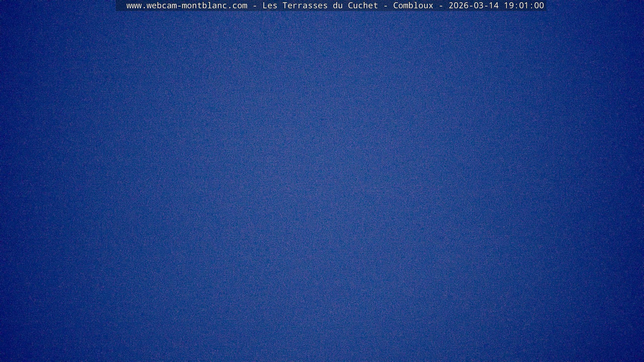The image size is (644, 362).
Task: Click the dash after the web address
Action: coord(255,6)
